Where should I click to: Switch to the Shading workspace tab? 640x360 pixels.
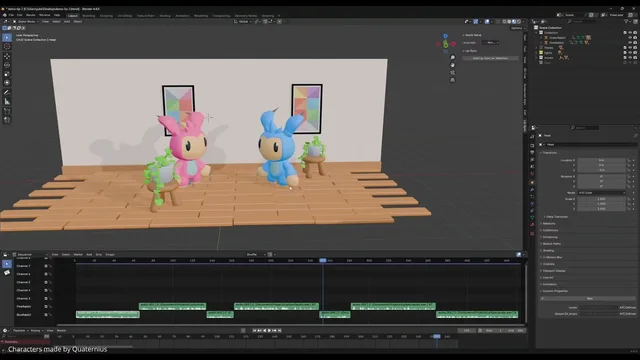[x=165, y=16]
